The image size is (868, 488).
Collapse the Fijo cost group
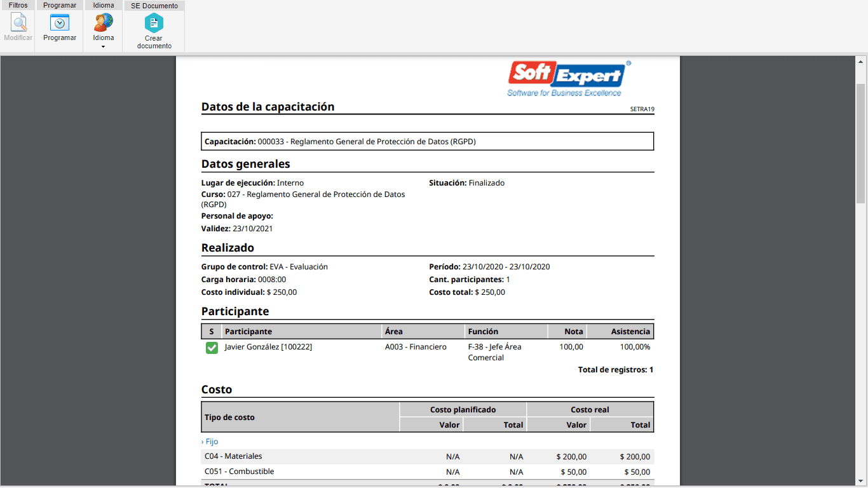pyautogui.click(x=210, y=442)
